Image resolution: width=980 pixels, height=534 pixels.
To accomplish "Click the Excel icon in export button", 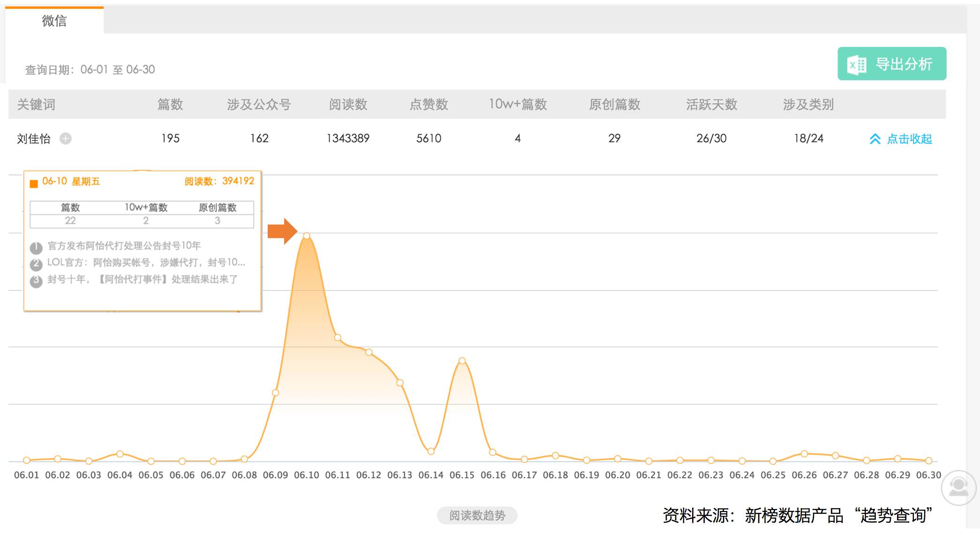I will (x=857, y=65).
